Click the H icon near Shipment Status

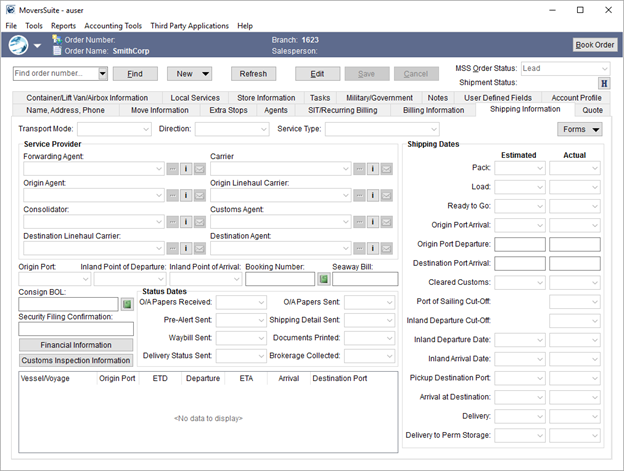click(x=604, y=83)
